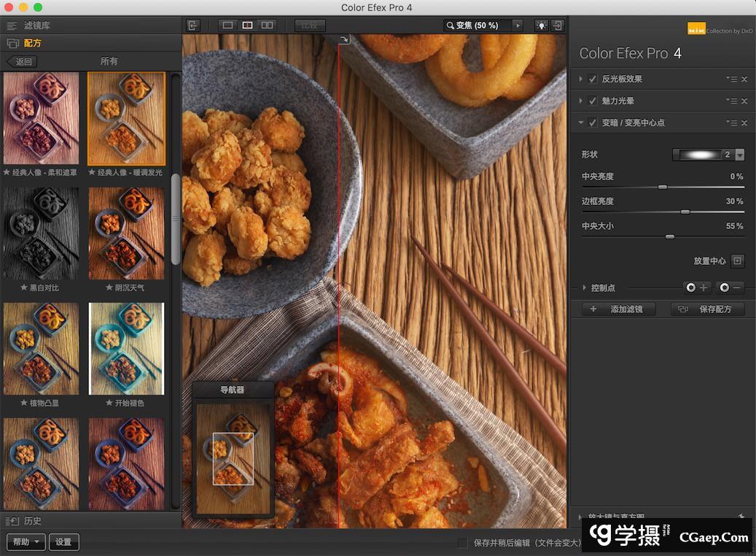Expand the 反光板效果 filter section
This screenshot has height=556, width=756.
tap(581, 79)
